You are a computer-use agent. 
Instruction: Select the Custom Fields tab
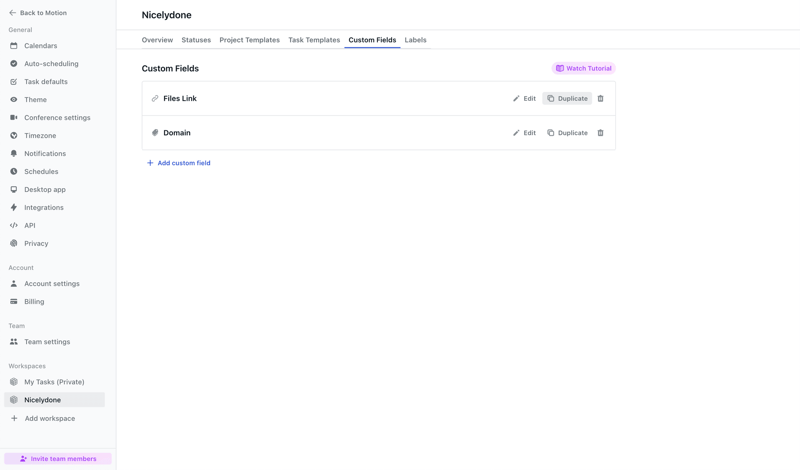tap(372, 40)
